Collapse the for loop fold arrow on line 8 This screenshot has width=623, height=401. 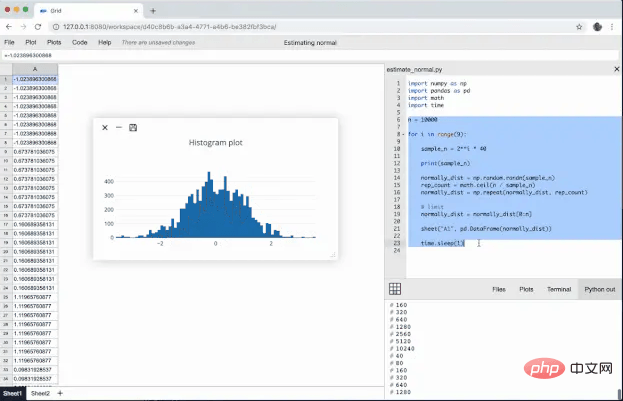(403, 134)
